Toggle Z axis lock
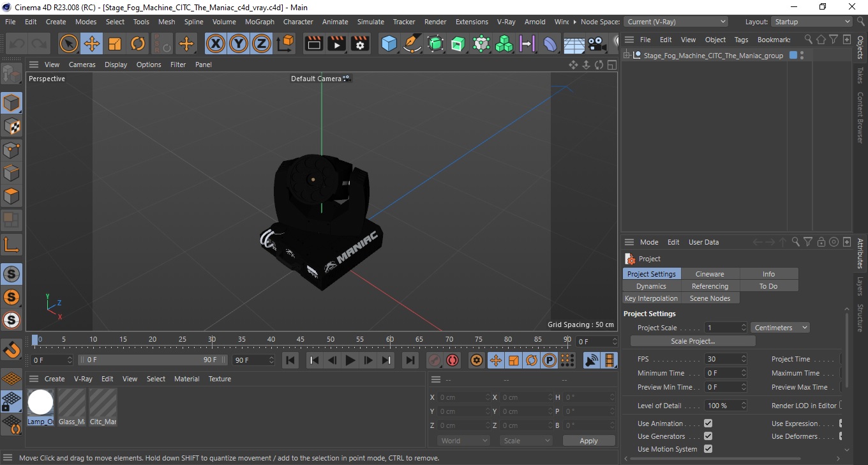The height and width of the screenshot is (465, 868). [262, 43]
